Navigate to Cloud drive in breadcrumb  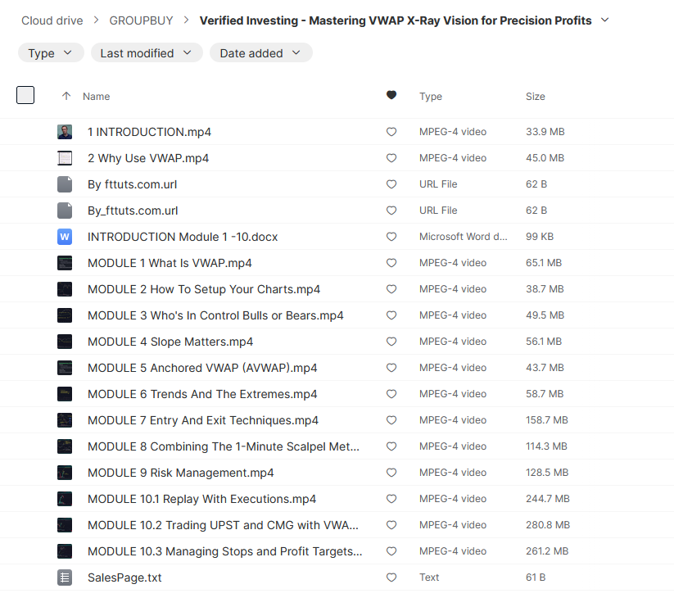tap(52, 20)
